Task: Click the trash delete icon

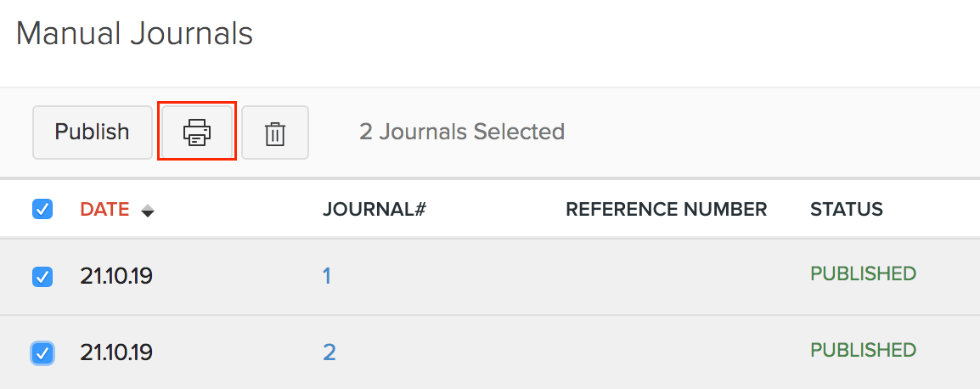Action: [274, 132]
